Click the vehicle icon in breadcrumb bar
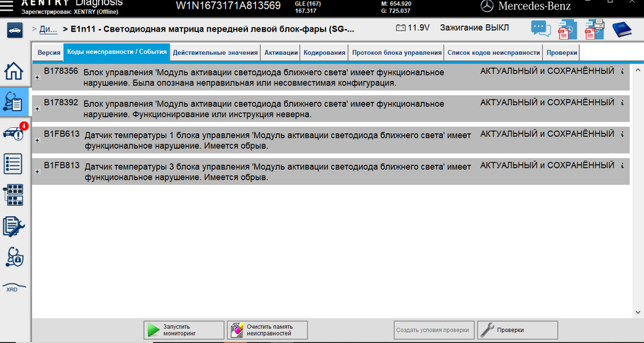This screenshot has width=644, height=343. tap(15, 30)
